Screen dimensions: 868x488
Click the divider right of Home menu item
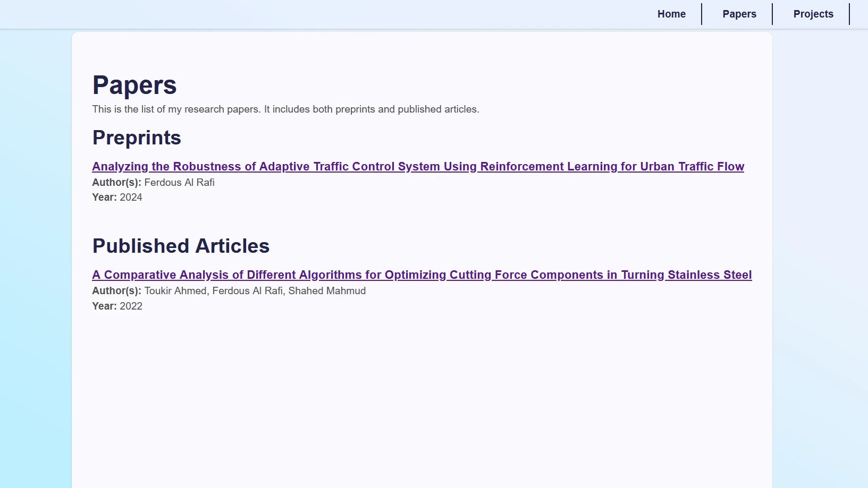pyautogui.click(x=702, y=14)
